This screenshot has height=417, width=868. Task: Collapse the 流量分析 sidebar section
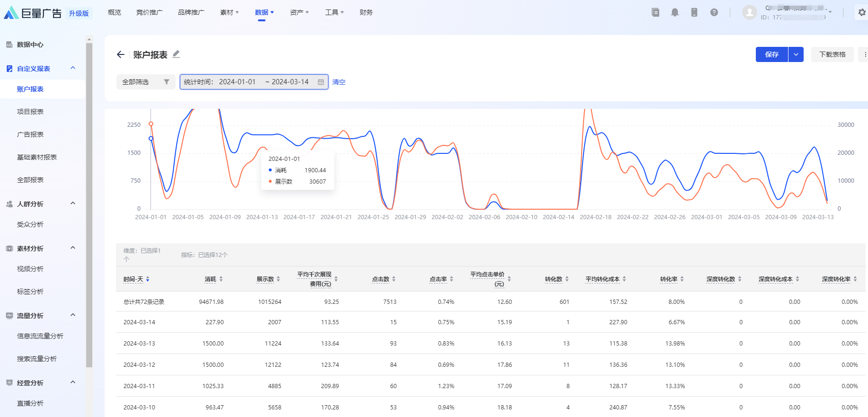click(73, 315)
